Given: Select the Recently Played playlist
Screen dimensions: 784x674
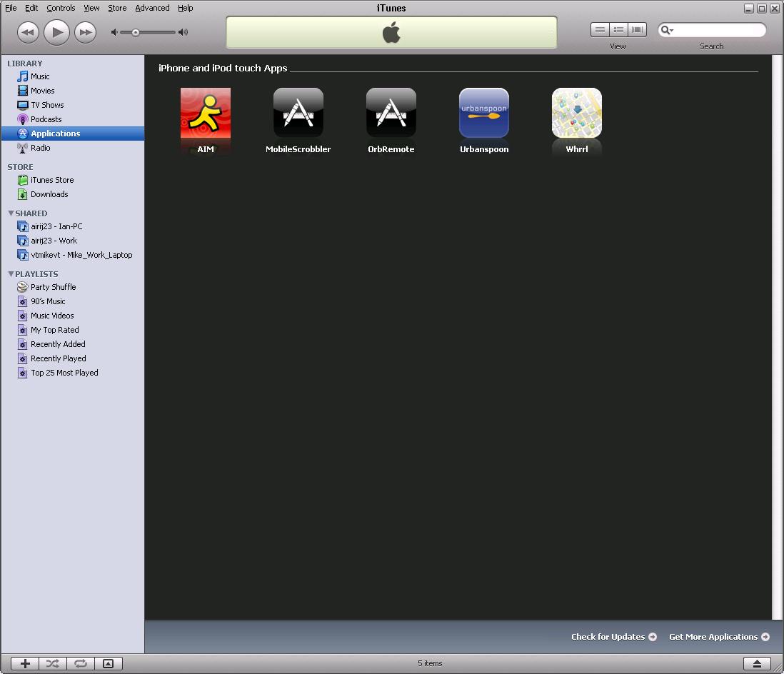Looking at the screenshot, I should tap(73, 358).
